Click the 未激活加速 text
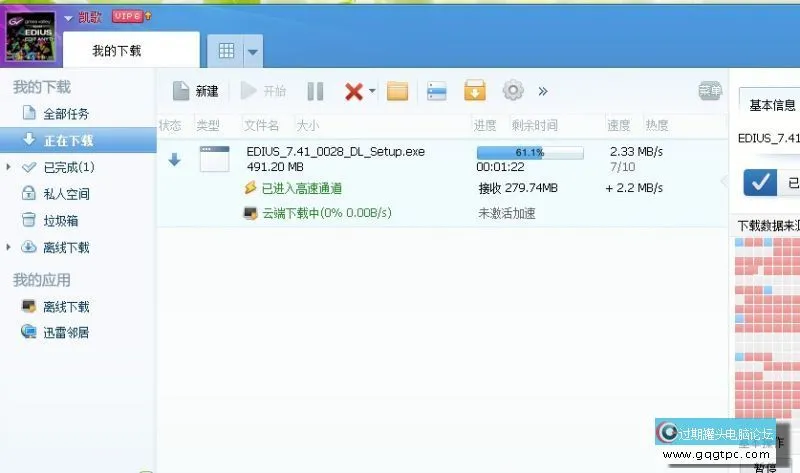This screenshot has width=800, height=473. click(507, 214)
